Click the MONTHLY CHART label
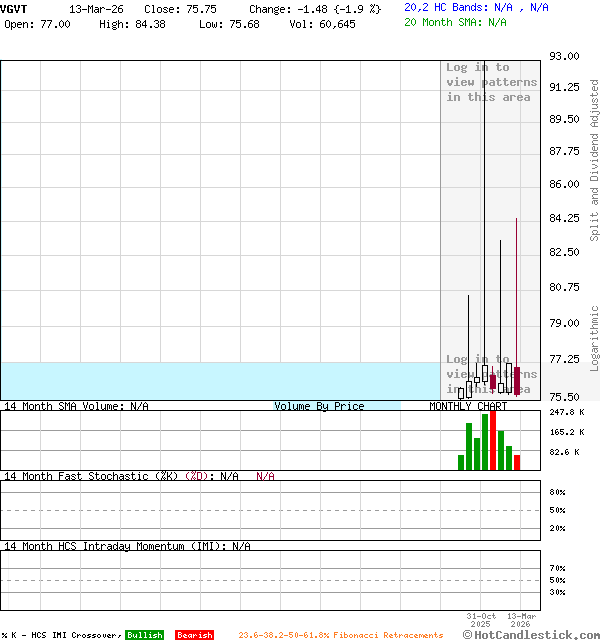This screenshot has width=600, height=640. point(468,406)
